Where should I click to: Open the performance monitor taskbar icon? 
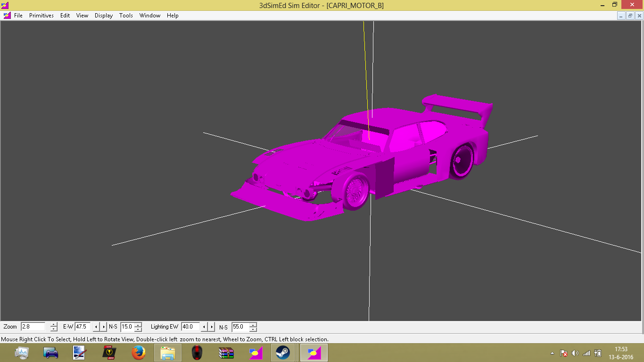pyautogui.click(x=22, y=353)
